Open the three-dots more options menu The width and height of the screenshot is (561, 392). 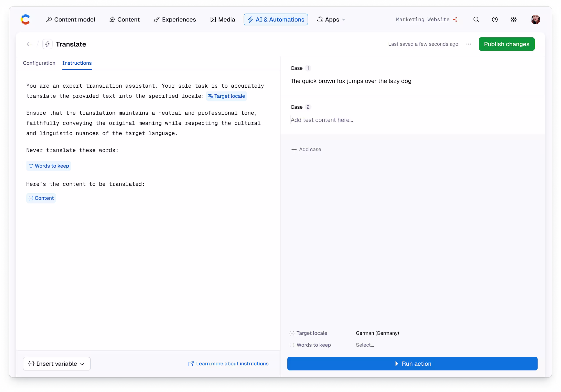[468, 44]
